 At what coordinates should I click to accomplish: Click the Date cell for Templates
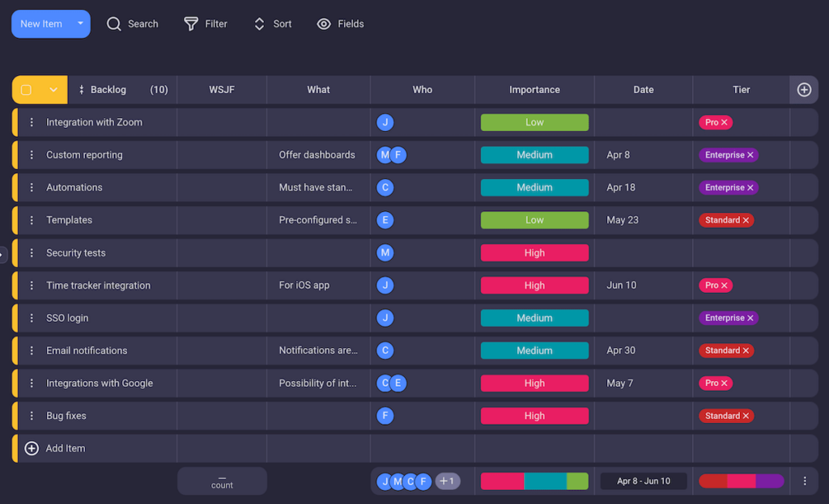[x=643, y=220]
